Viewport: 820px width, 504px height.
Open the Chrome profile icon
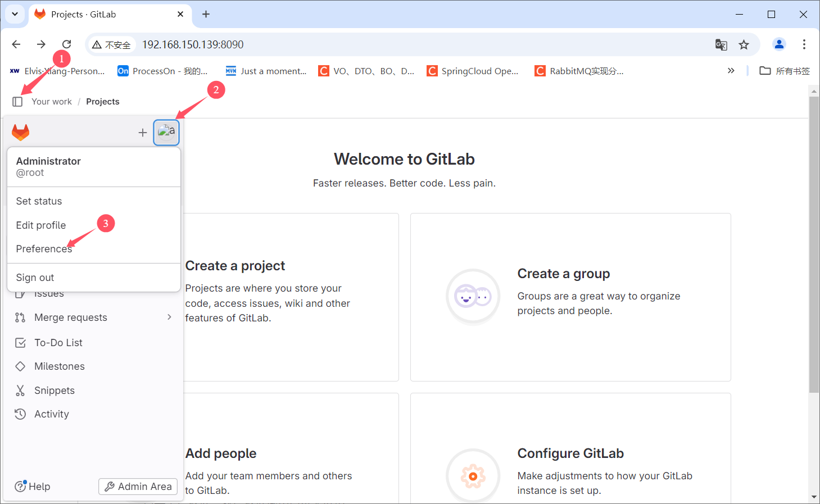[x=779, y=44]
